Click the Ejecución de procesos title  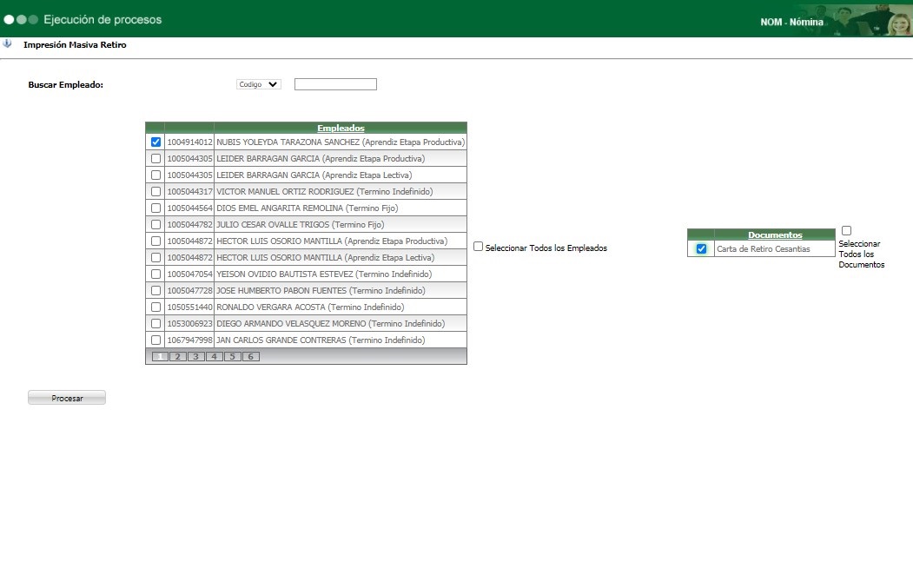pos(103,20)
